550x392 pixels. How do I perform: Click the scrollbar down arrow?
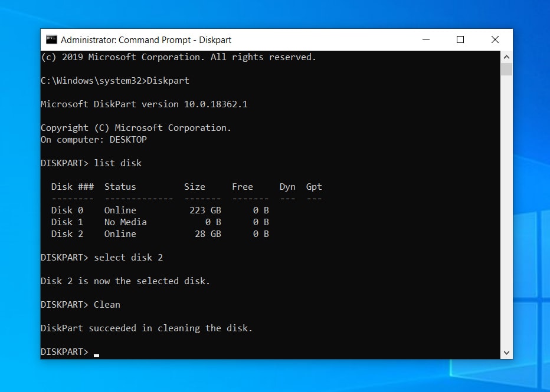click(506, 352)
